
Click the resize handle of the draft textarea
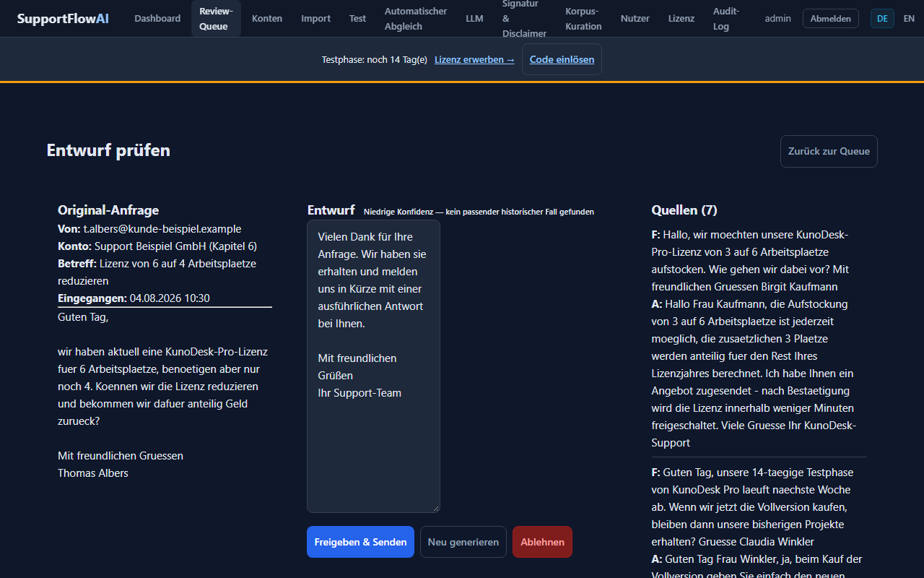[435, 508]
